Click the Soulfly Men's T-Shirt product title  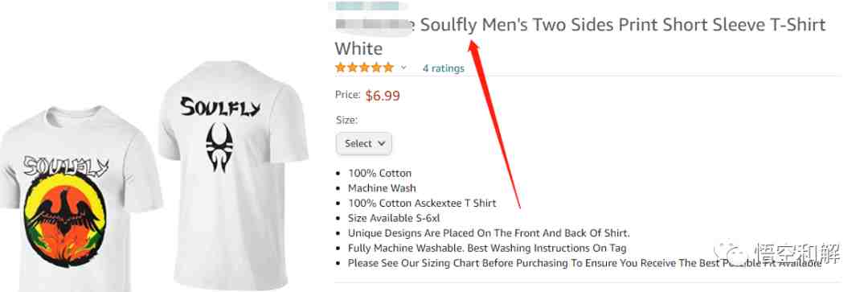(x=580, y=36)
